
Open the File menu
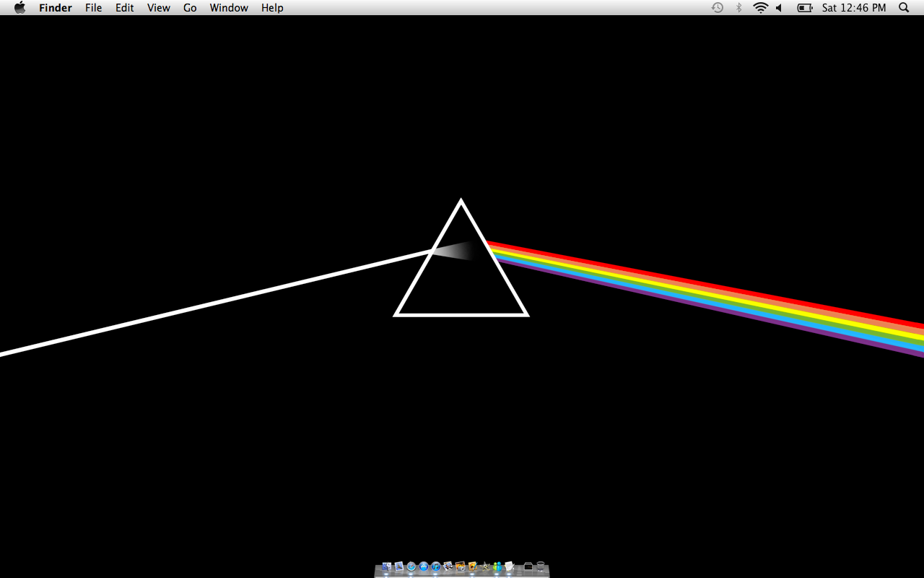(x=93, y=8)
